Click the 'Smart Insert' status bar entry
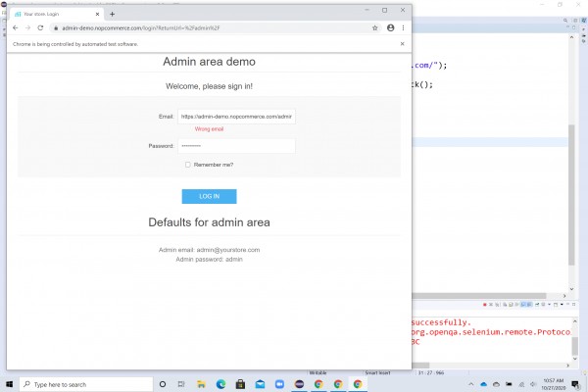The height and width of the screenshot is (392, 588). tap(377, 372)
